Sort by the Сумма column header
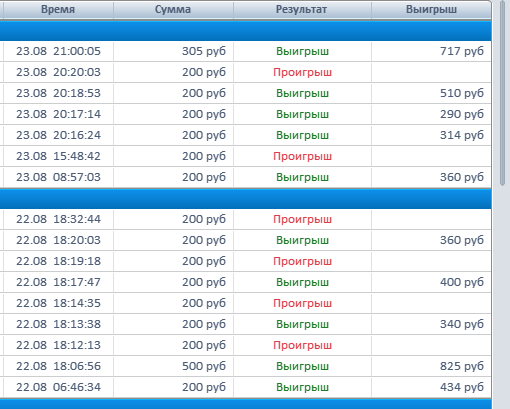Image resolution: width=510 pixels, height=409 pixels. click(x=173, y=10)
